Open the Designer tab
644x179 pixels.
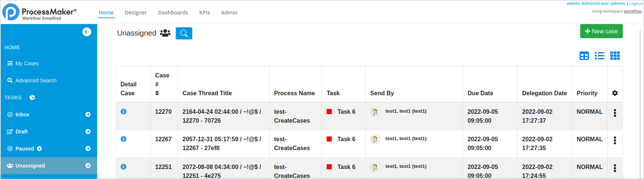point(136,13)
